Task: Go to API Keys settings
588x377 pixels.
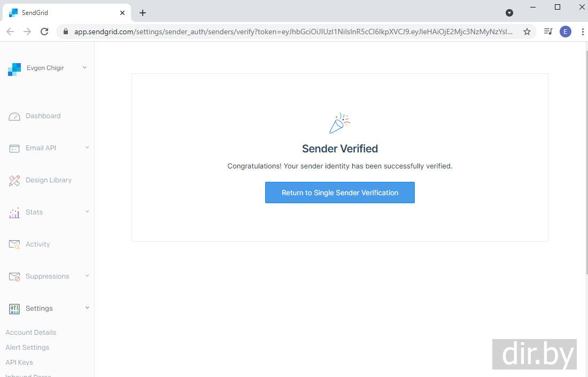Action: (19, 363)
